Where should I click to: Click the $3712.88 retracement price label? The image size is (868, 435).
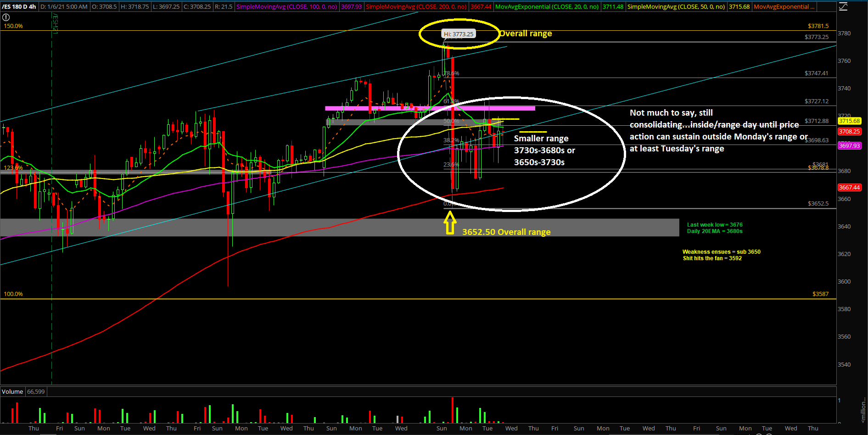[x=817, y=121]
